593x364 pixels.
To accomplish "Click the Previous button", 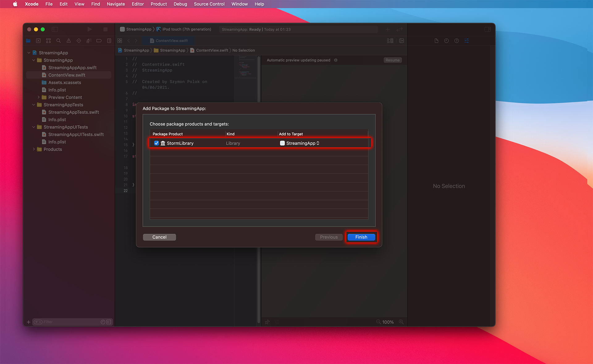I will pyautogui.click(x=329, y=237).
